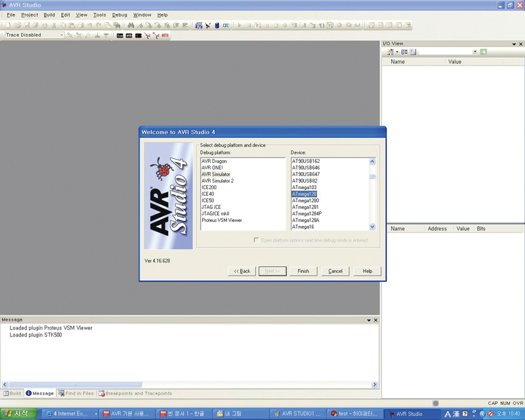This screenshot has width=525, height=420.
Task: Click the Open File folder icon
Action: pos(18,25)
